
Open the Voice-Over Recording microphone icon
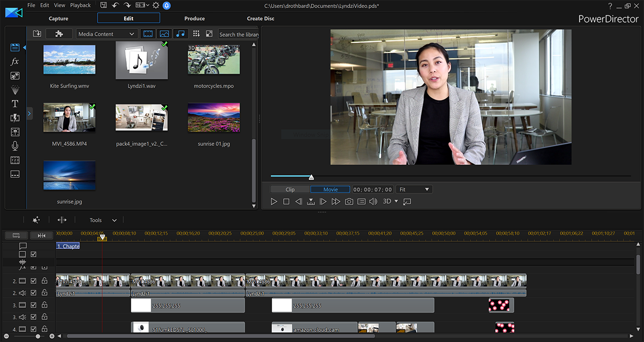15,146
